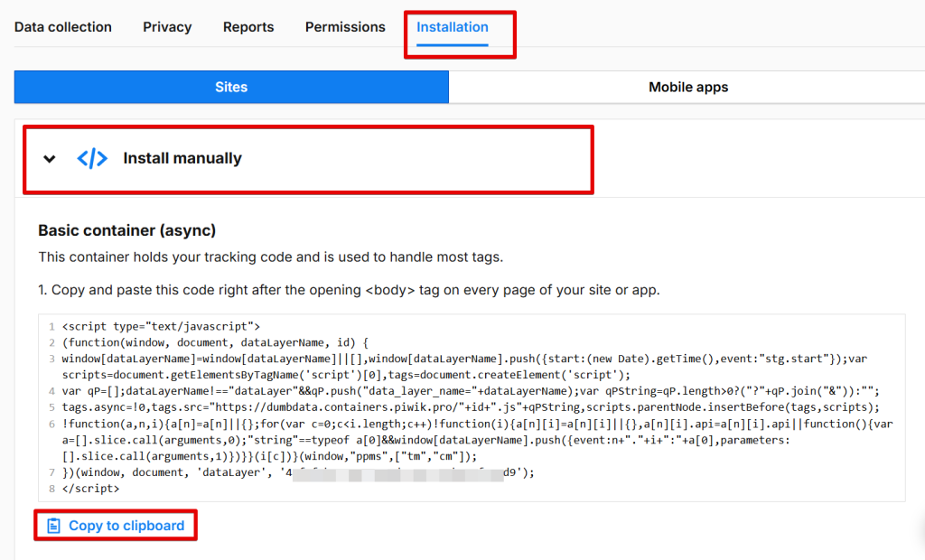This screenshot has width=925, height=560.
Task: Select the Installation tab
Action: coord(453,27)
